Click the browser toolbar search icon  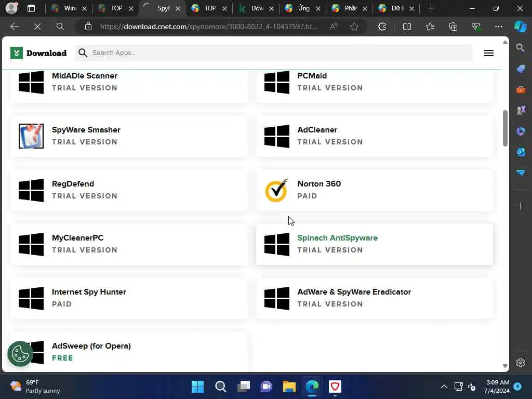(60, 26)
